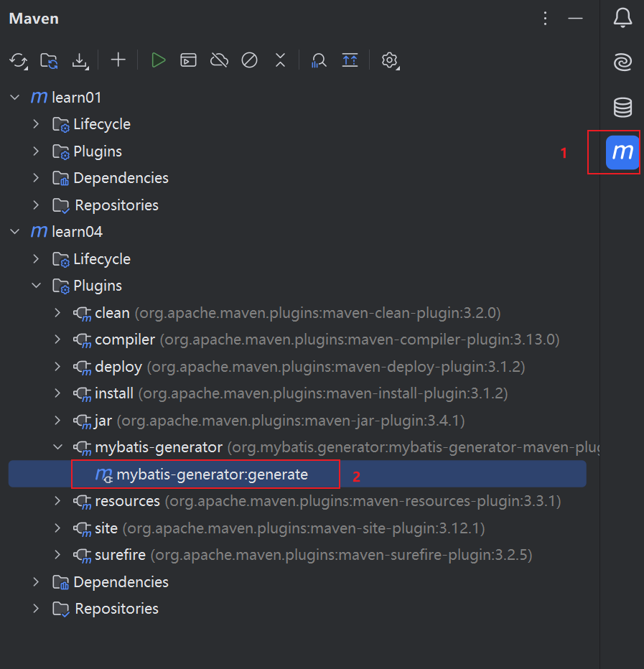Expand the site plugin node
644x669 pixels.
pos(57,528)
